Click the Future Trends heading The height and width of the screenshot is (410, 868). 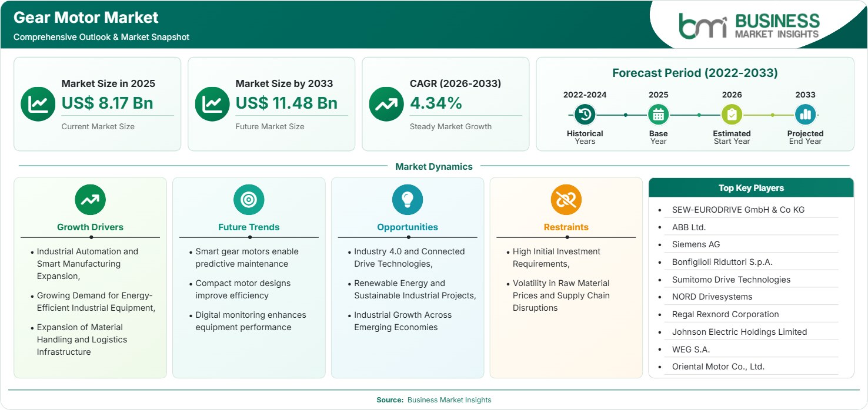point(249,227)
